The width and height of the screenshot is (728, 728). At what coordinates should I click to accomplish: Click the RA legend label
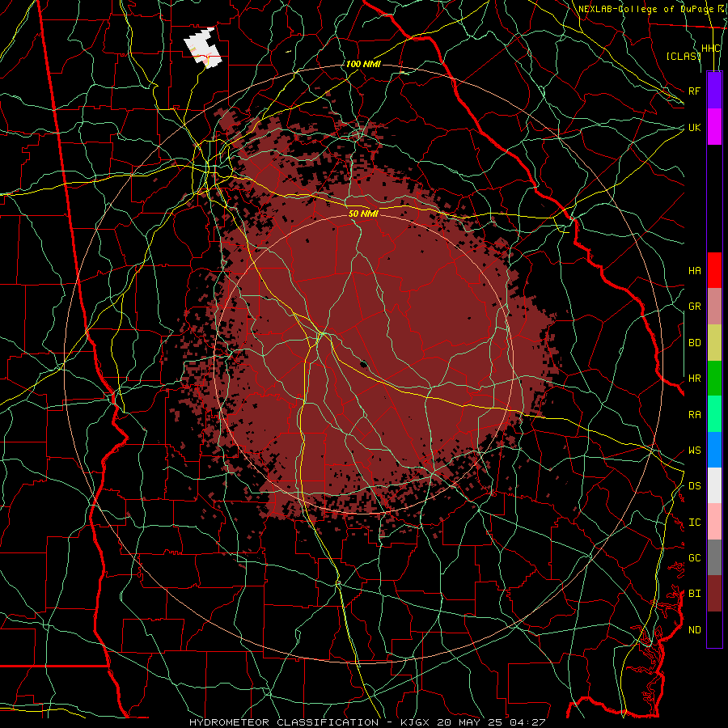click(x=694, y=415)
